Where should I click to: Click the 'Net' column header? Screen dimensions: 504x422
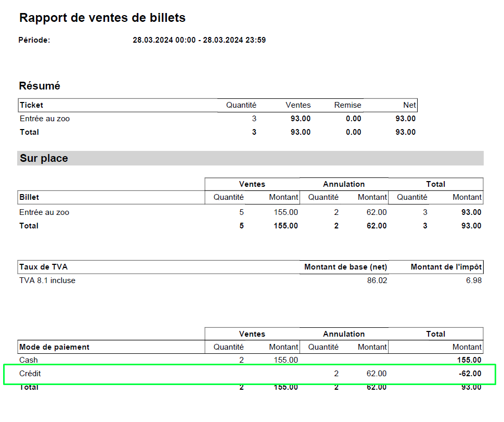[409, 105]
